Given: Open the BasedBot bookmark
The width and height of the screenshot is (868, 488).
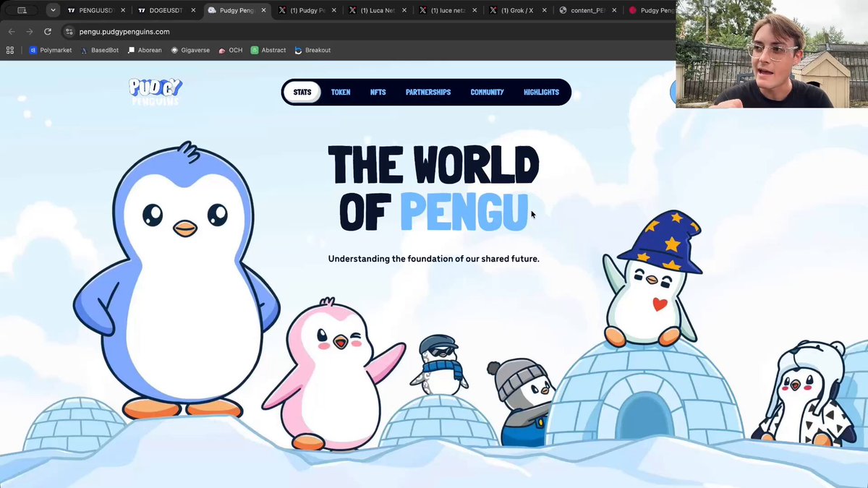Looking at the screenshot, I should (100, 50).
